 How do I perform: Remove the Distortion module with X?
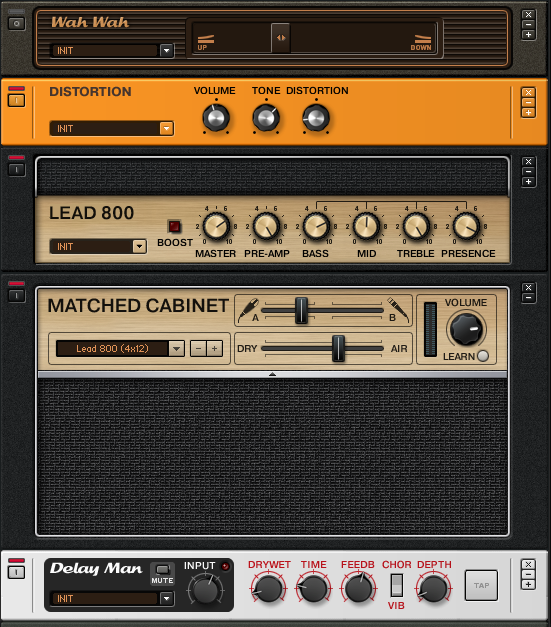tap(528, 92)
